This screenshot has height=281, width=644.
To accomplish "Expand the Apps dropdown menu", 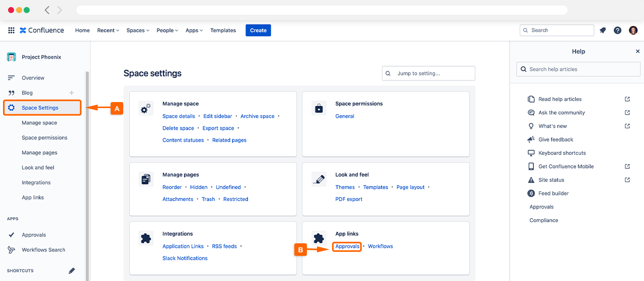I will point(194,30).
